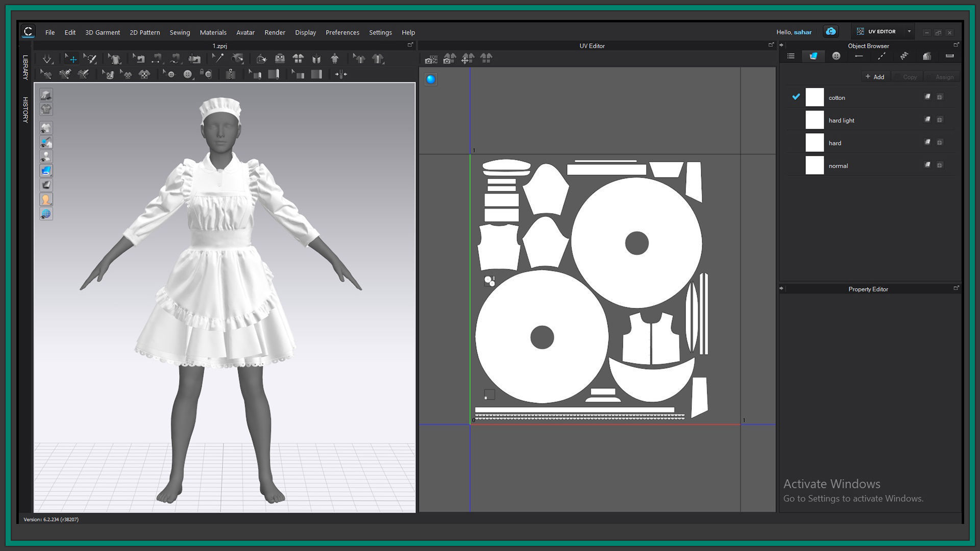Viewport: 980px width, 551px height.
Task: Click the CLO logo icon at top-left
Action: tap(28, 32)
